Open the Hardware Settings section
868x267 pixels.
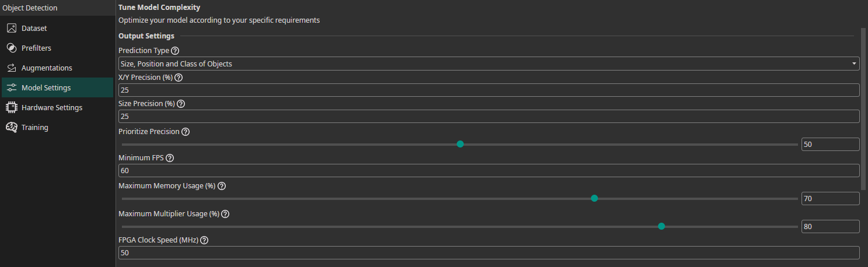click(57, 107)
